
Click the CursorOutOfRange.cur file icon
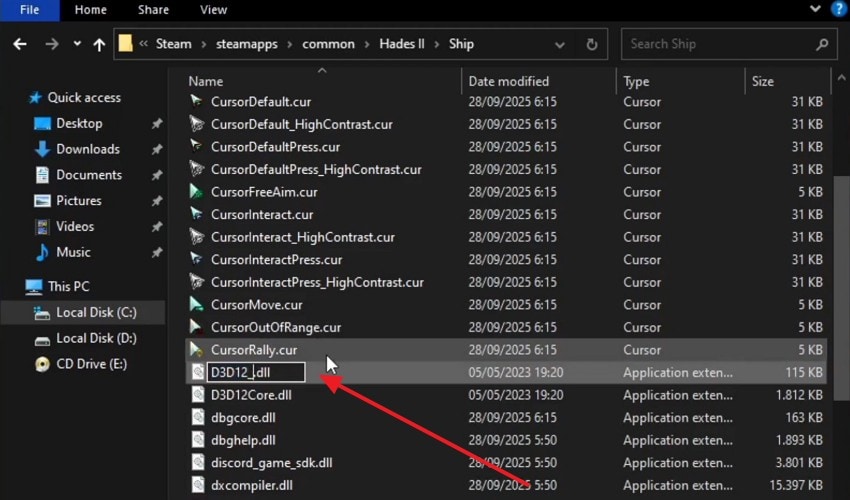point(196,327)
